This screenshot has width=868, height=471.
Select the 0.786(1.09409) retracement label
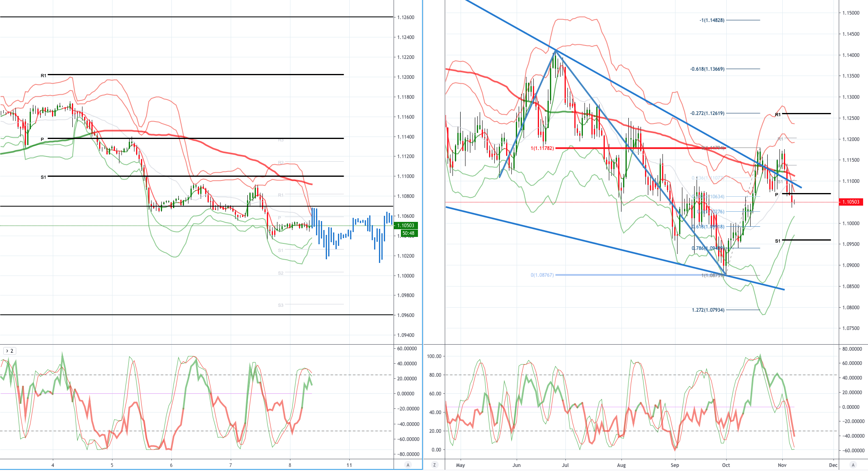(x=708, y=248)
